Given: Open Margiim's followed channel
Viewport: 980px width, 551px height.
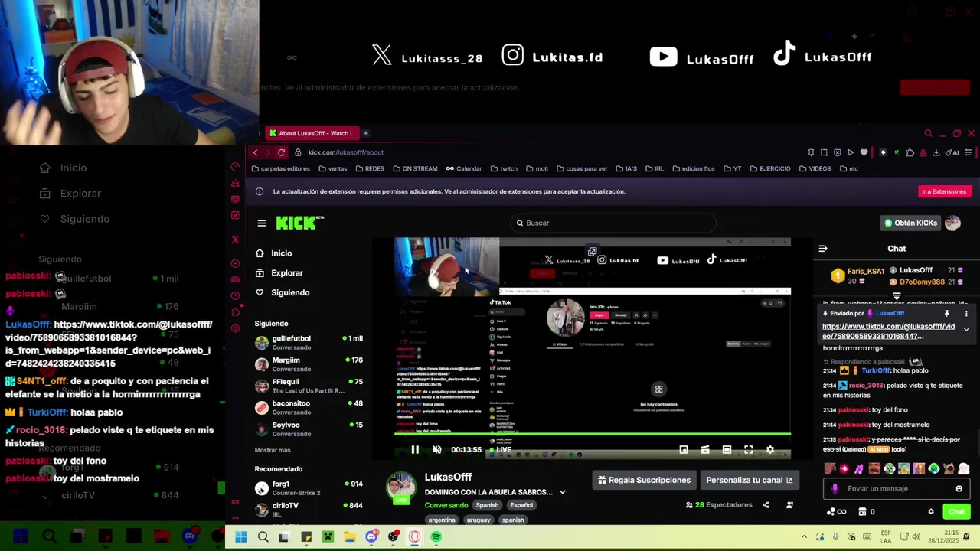Looking at the screenshot, I should point(309,364).
